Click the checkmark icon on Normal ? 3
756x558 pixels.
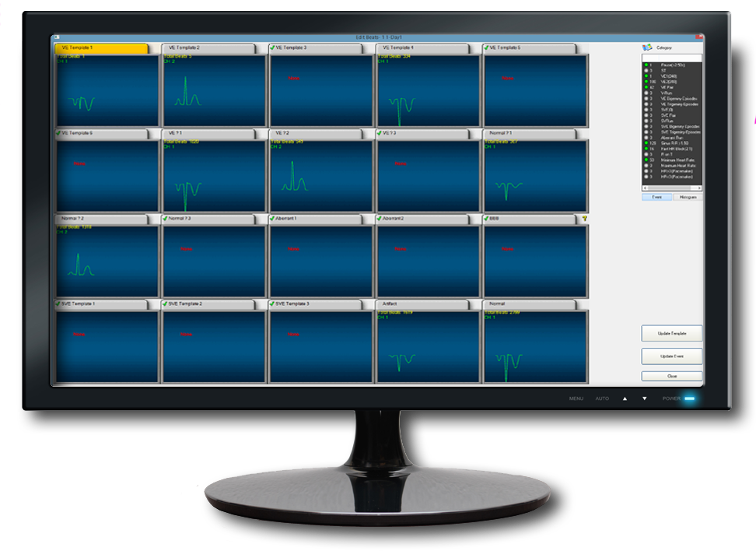pyautogui.click(x=166, y=219)
